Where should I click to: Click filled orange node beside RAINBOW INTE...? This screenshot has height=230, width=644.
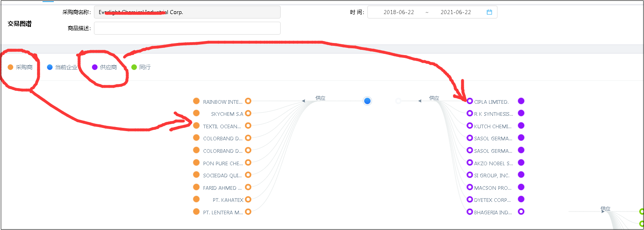coord(196,101)
